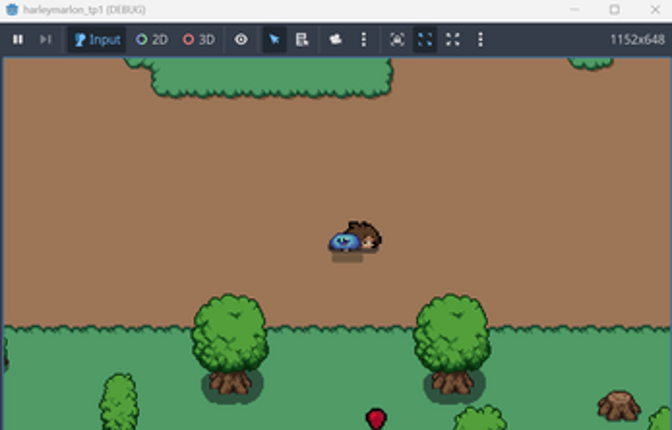Pause the running game
Screen dimensions: 672x430
coord(18,40)
